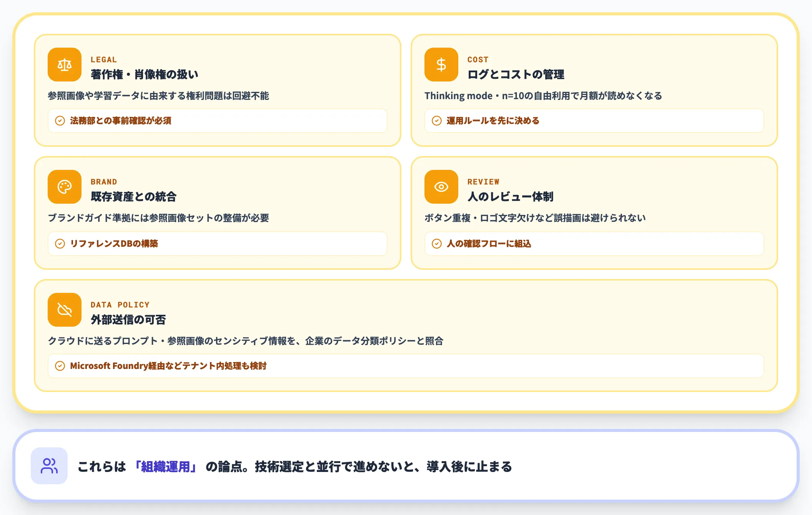Screen dimensions: 812x515
Task: Expand the 外部送信の可否 card
Action: pyautogui.click(x=128, y=320)
